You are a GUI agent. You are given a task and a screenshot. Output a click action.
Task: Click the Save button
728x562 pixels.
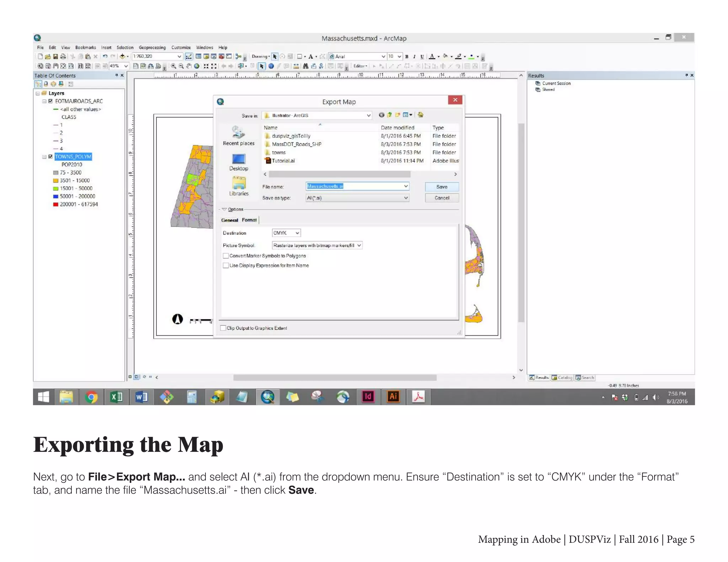pyautogui.click(x=442, y=187)
